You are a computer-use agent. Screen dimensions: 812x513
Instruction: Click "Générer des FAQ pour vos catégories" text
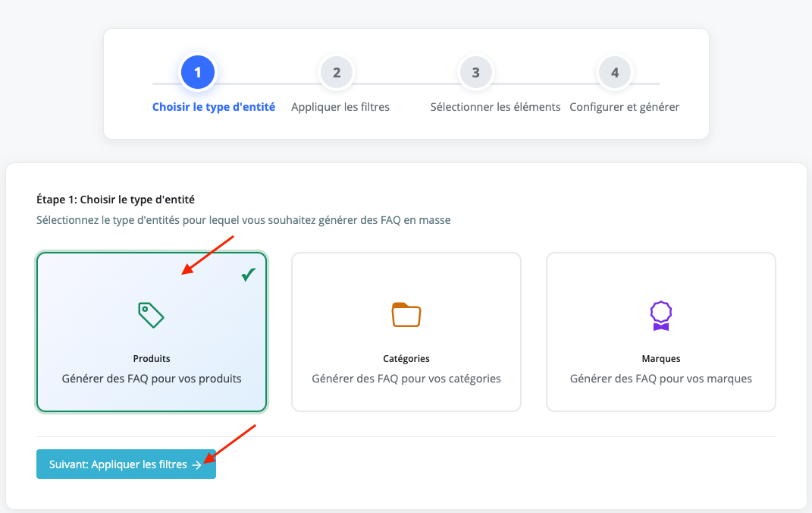pos(406,378)
